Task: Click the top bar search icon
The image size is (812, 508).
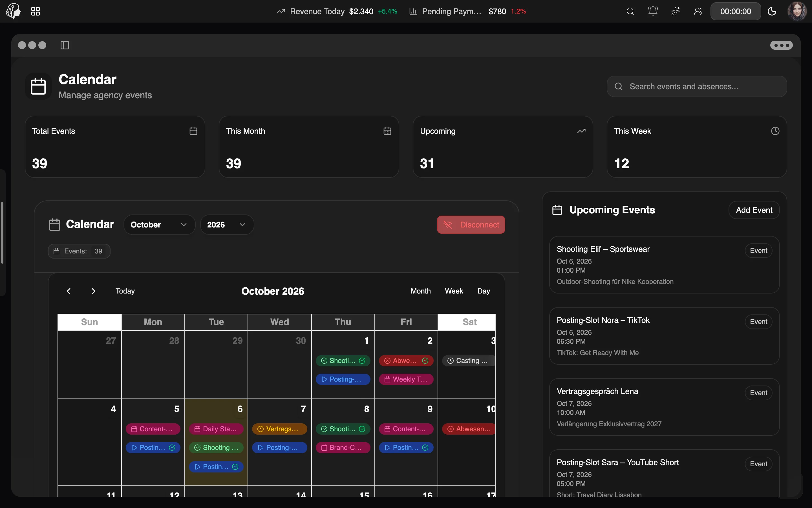Action: tap(630, 11)
